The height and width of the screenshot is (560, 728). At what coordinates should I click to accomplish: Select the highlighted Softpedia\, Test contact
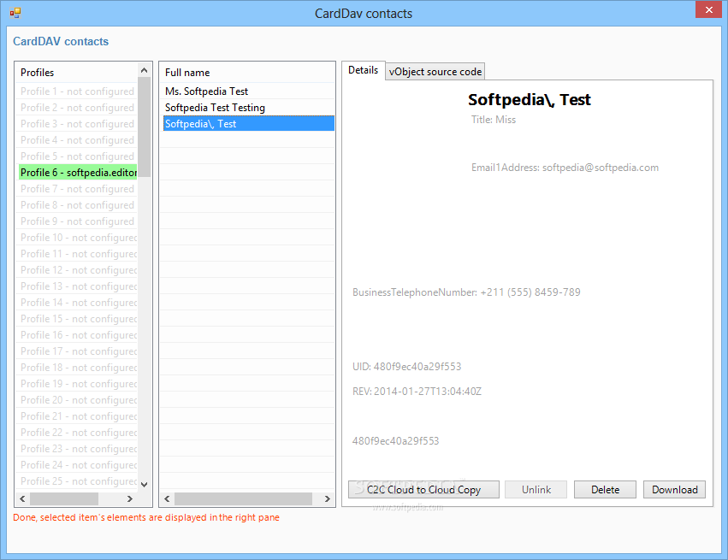247,124
